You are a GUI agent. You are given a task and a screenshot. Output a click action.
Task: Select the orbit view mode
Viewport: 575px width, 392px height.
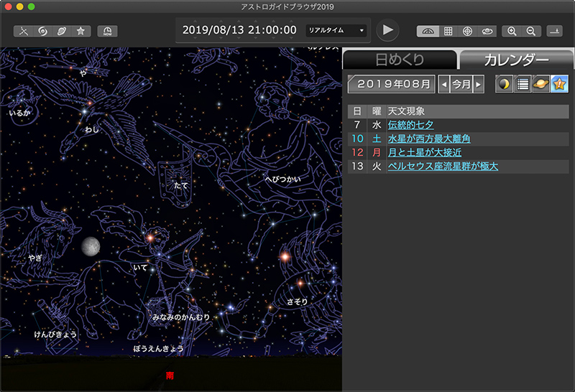pos(487,31)
